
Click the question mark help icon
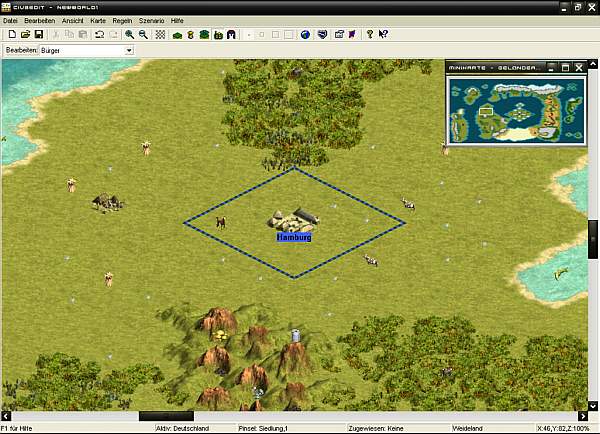(369, 34)
